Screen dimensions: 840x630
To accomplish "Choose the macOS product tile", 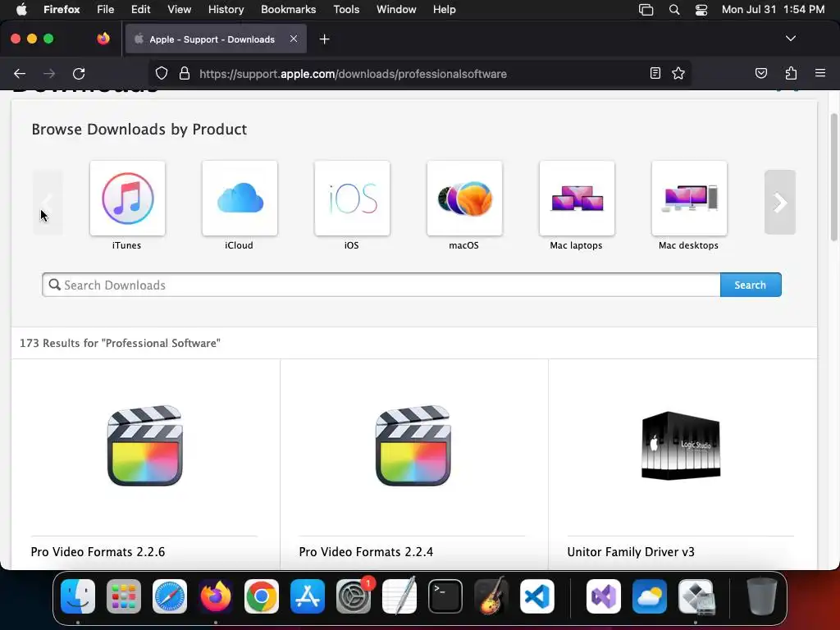I will pyautogui.click(x=464, y=199).
